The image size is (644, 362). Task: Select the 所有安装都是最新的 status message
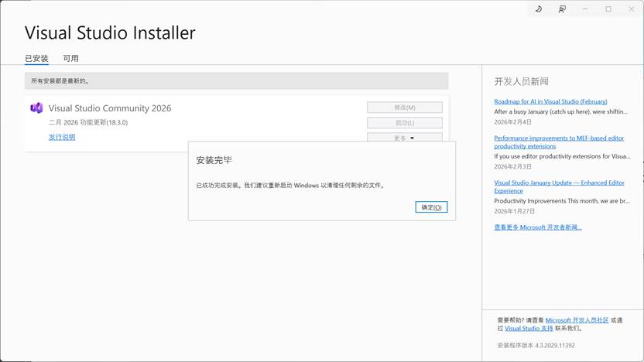[60, 81]
